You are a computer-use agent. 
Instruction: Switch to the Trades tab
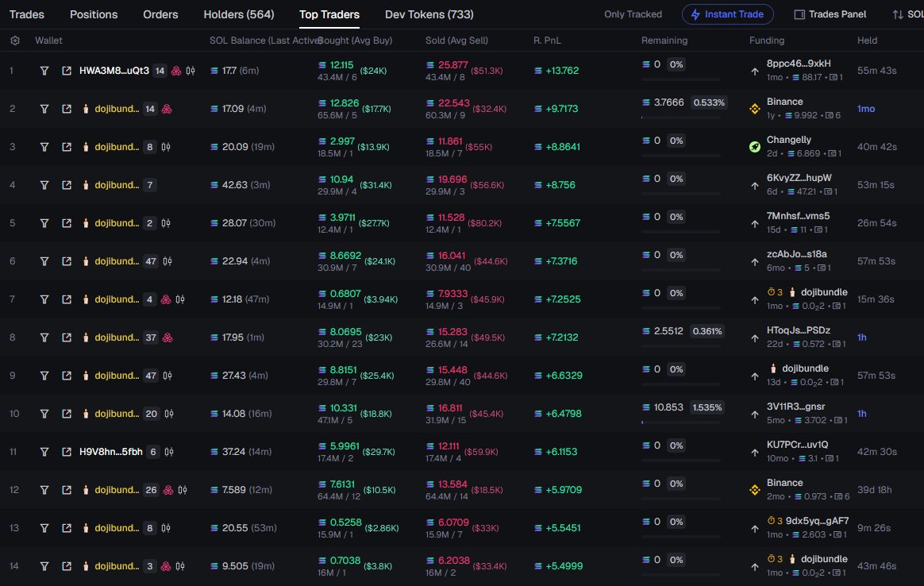click(26, 14)
